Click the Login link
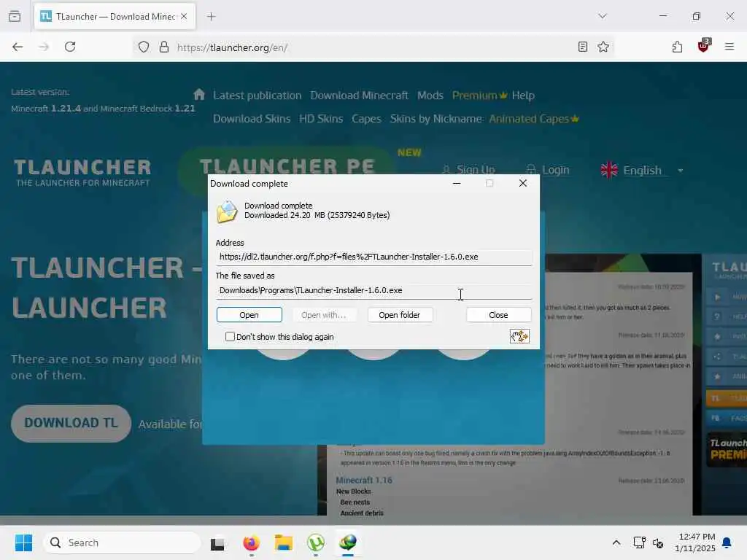Image resolution: width=747 pixels, height=560 pixels. pos(548,169)
